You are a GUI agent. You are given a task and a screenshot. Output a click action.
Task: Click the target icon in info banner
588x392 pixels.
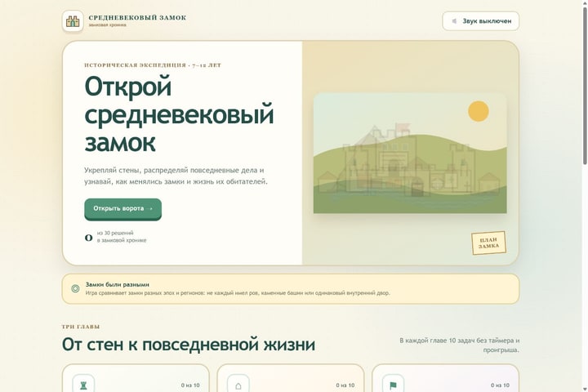click(x=75, y=288)
